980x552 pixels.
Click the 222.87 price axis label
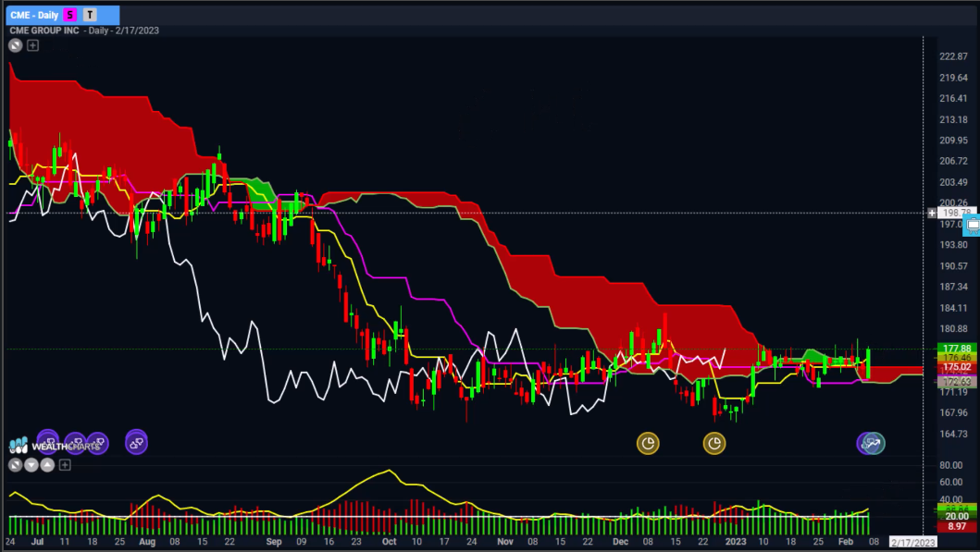coord(953,56)
